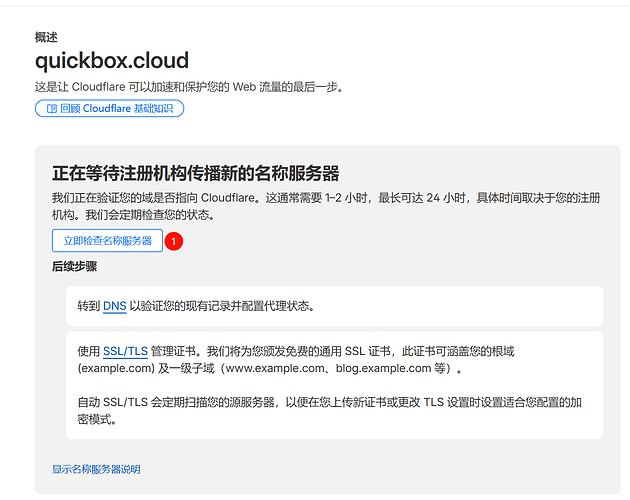Screen dimensions: 630x500
Task: Click the text 这是让 Cloudflare 可以加速和保护您的 Web 流量的最后一步
Action: 189,87
